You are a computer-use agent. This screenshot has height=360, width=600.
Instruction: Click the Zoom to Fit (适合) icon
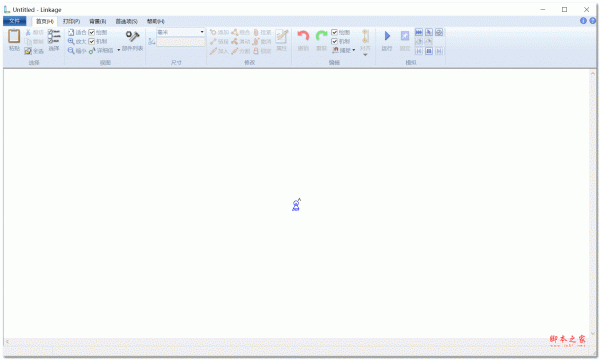(x=71, y=33)
